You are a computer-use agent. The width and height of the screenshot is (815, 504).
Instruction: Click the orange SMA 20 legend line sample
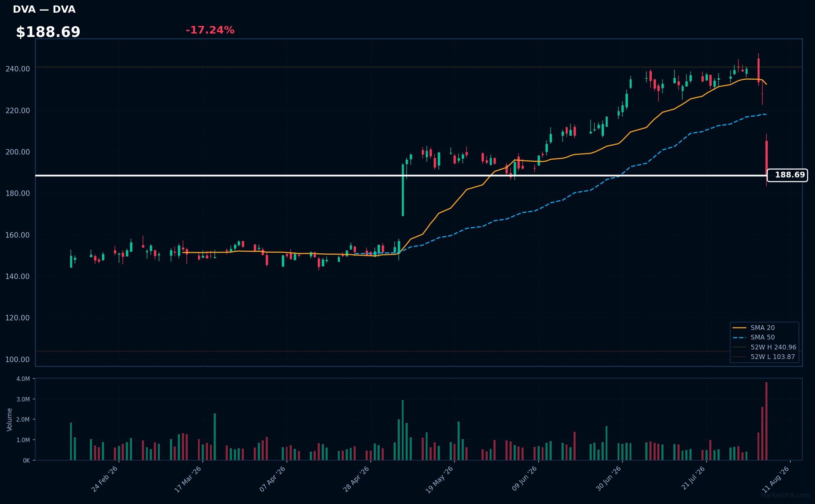(739, 328)
